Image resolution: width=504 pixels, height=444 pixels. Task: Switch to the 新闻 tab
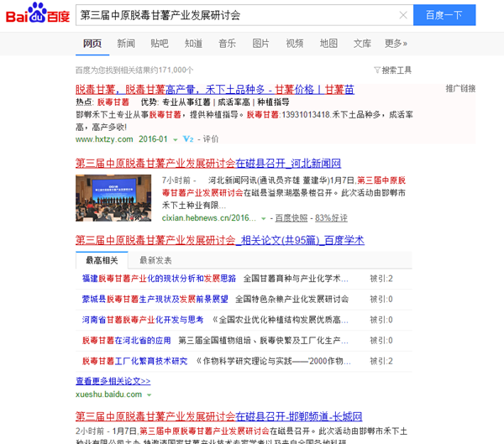click(x=126, y=44)
